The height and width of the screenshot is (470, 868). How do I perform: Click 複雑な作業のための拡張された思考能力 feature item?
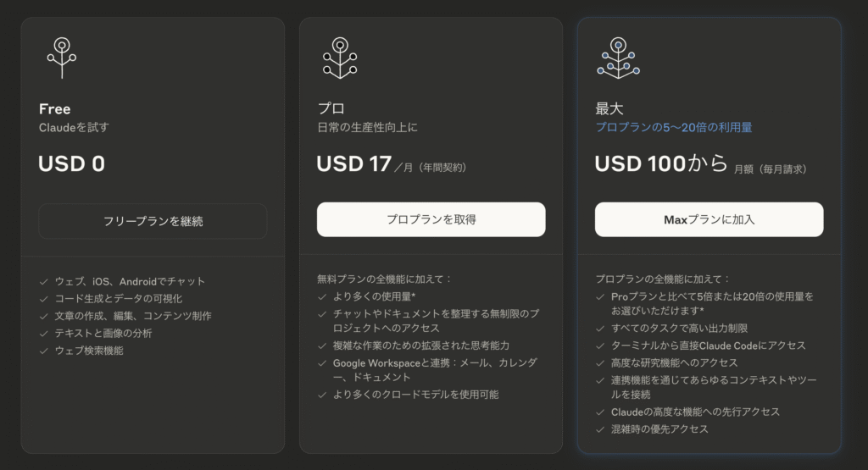point(421,346)
